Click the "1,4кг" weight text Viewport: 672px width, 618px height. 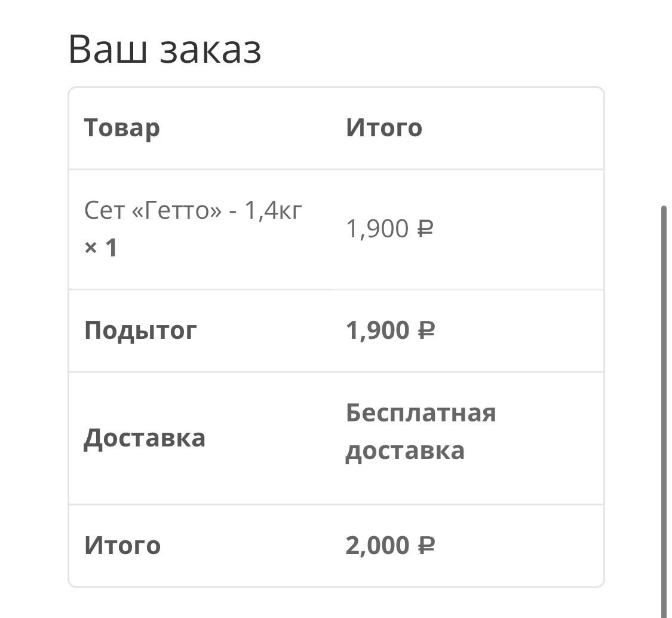coord(274,210)
